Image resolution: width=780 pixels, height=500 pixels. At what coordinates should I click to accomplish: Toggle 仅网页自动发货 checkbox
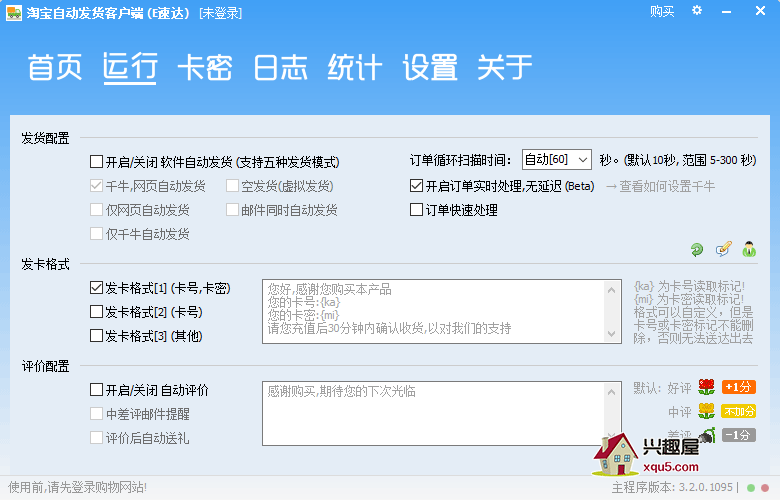tap(97, 209)
